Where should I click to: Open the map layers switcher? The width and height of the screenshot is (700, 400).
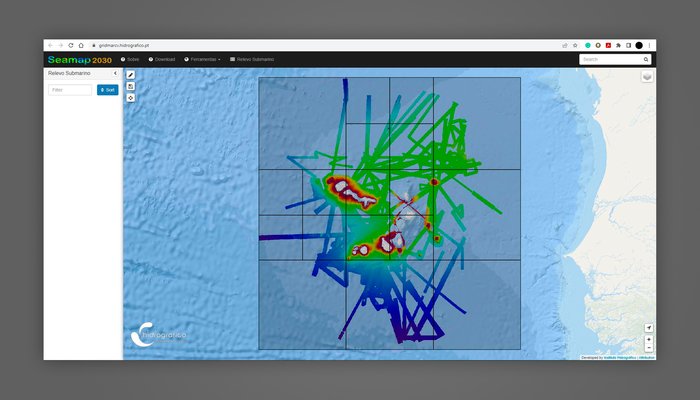click(647, 76)
